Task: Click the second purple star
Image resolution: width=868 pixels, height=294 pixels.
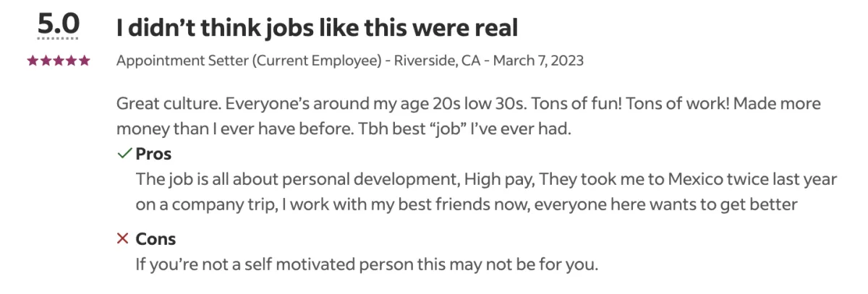Action: (x=46, y=61)
